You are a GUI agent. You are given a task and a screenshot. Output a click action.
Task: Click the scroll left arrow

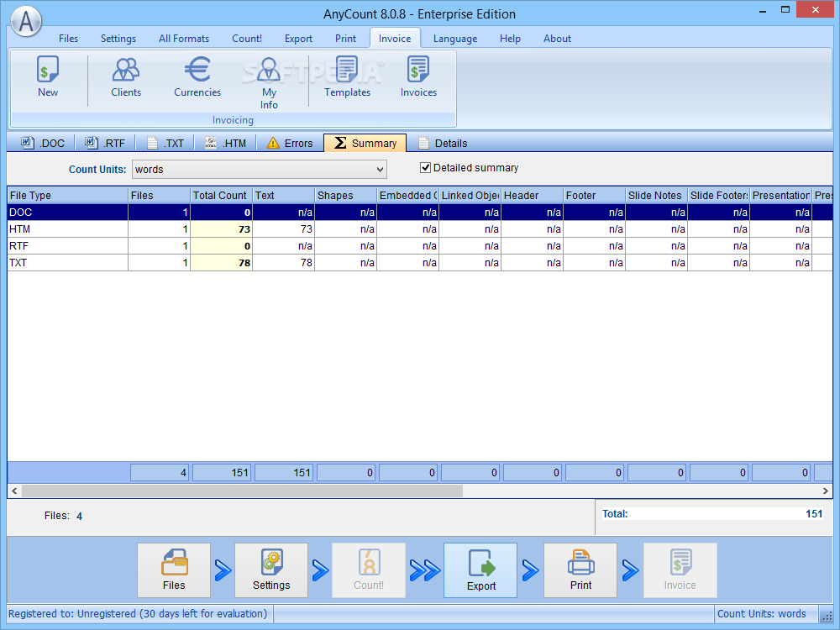[x=14, y=491]
